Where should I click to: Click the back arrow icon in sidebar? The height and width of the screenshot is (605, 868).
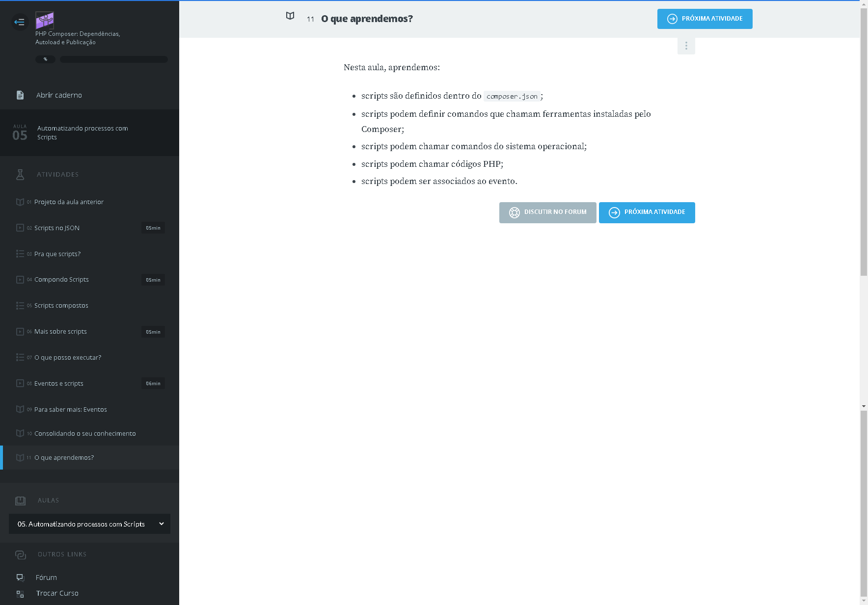20,22
